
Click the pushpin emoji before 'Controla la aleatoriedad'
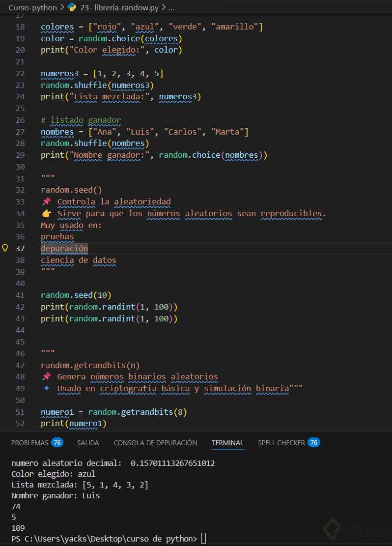(47, 201)
